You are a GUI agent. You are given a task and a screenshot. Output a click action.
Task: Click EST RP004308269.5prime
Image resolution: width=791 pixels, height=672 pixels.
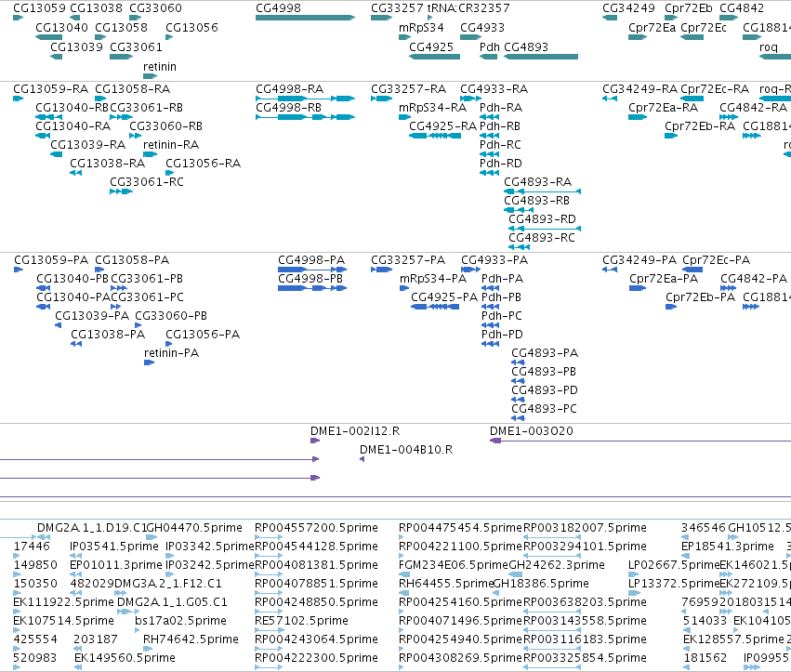point(461,658)
